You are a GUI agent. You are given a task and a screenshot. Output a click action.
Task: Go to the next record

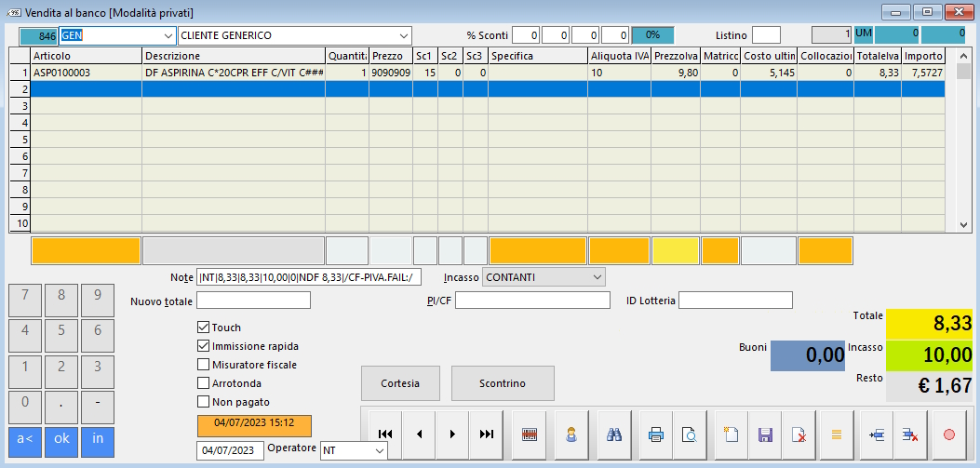(x=453, y=434)
